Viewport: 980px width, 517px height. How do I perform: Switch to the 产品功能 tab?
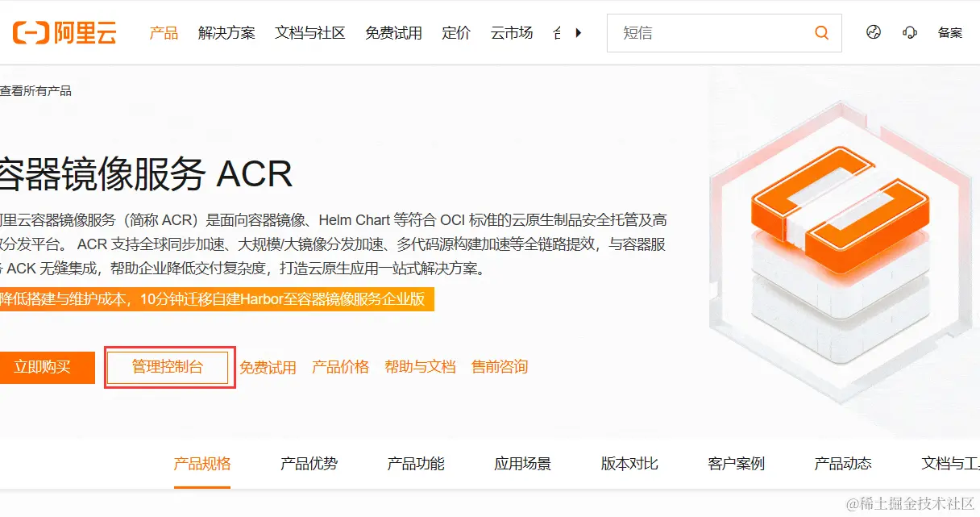416,464
